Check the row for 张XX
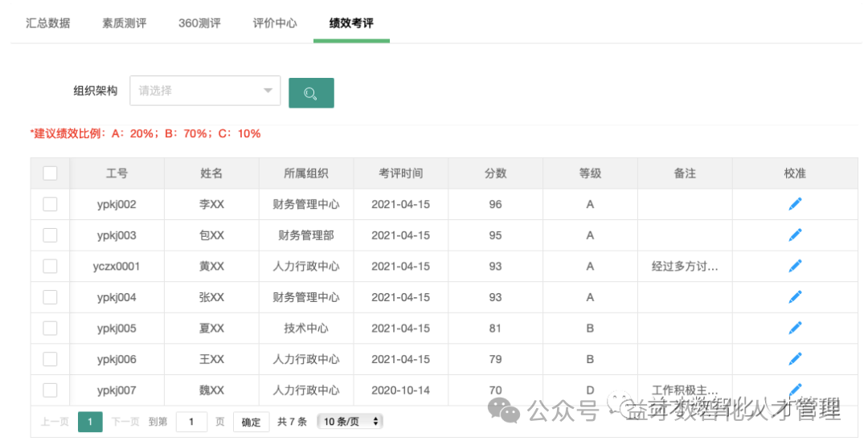 coord(50,297)
